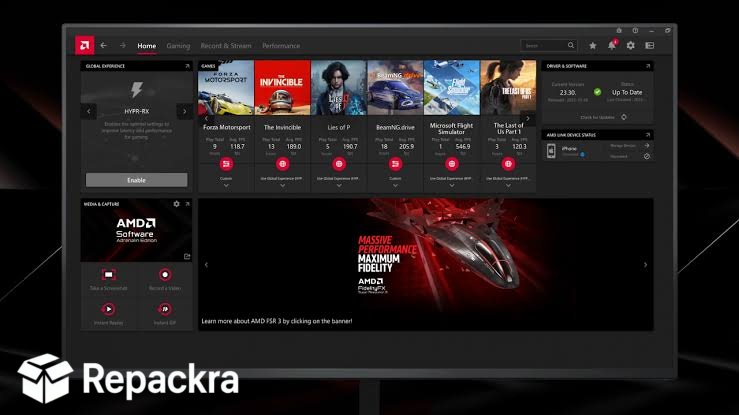
Task: Click Microsoft Flight Simulator profile icon
Action: (452, 164)
